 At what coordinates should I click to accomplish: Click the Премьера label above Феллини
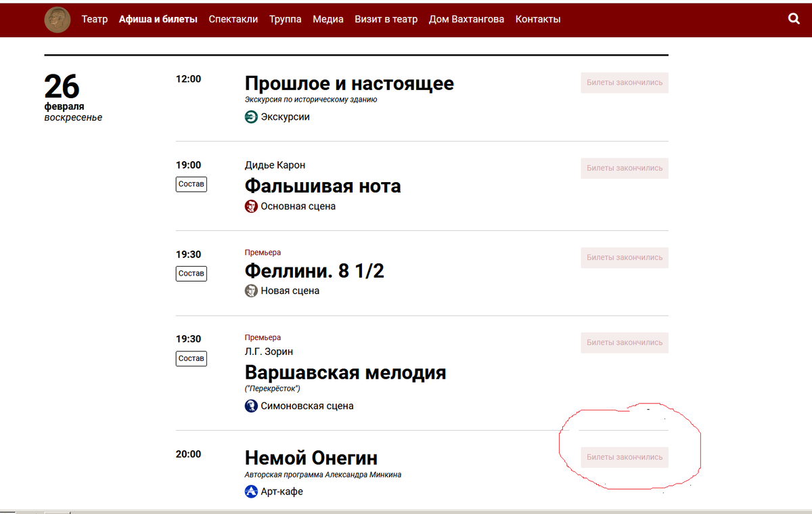263,253
